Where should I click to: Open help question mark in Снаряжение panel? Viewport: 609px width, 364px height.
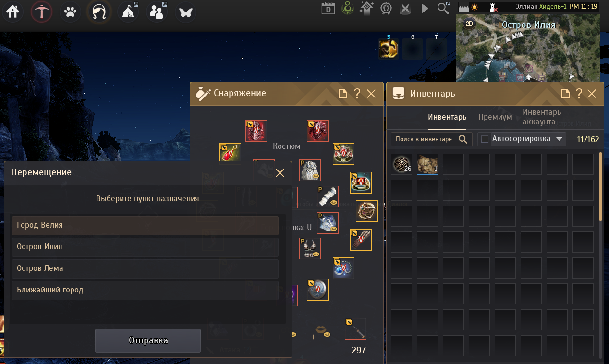[x=357, y=94]
